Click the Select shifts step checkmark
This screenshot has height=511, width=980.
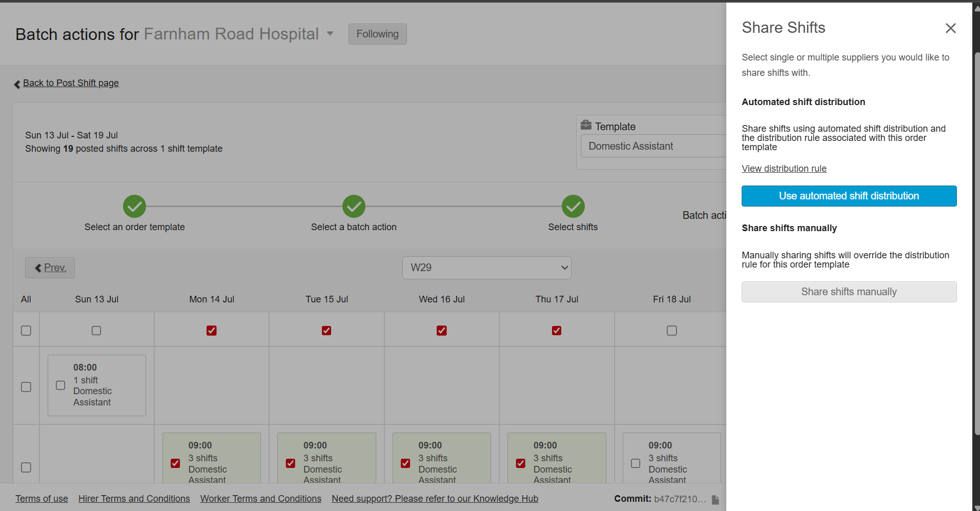573,207
